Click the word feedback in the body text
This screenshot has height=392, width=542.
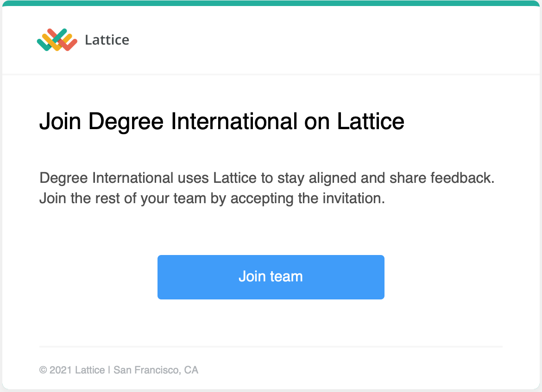[x=462, y=178]
